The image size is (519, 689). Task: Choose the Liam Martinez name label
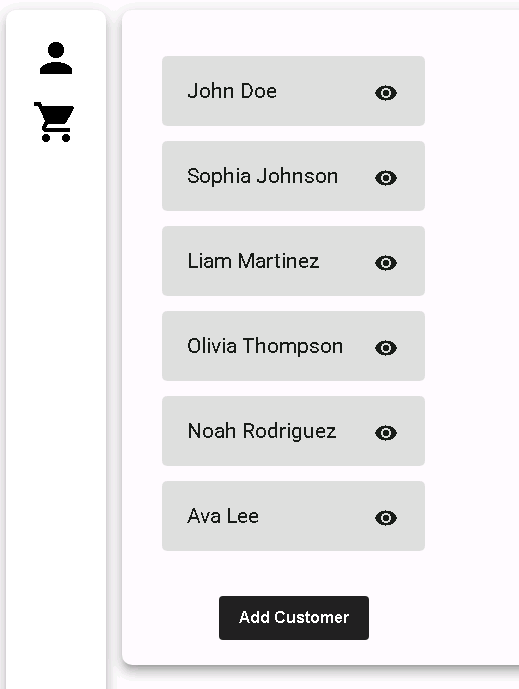pos(253,261)
